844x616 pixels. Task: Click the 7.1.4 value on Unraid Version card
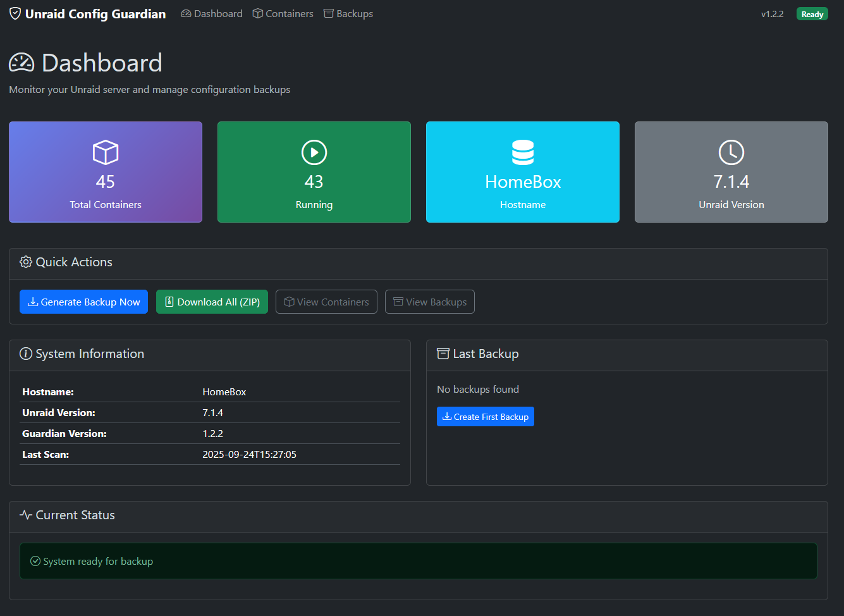tap(731, 182)
